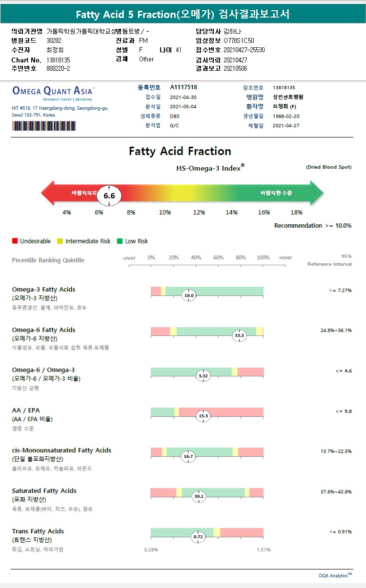Click the Fatty Acid Fraction heading
The image size is (366, 588).
coord(180,151)
